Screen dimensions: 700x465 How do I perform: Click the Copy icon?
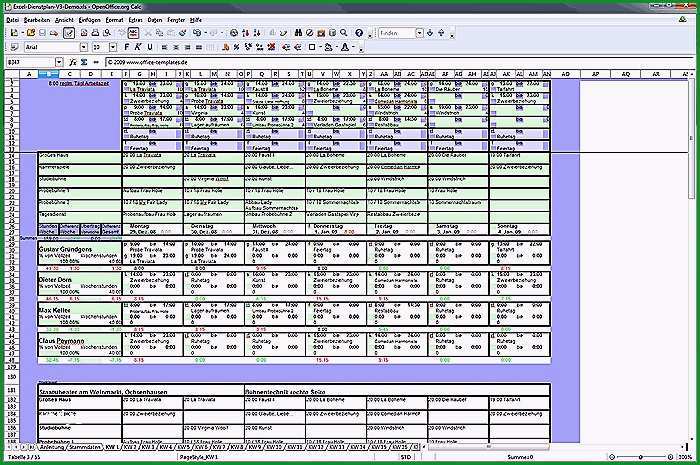[x=159, y=33]
